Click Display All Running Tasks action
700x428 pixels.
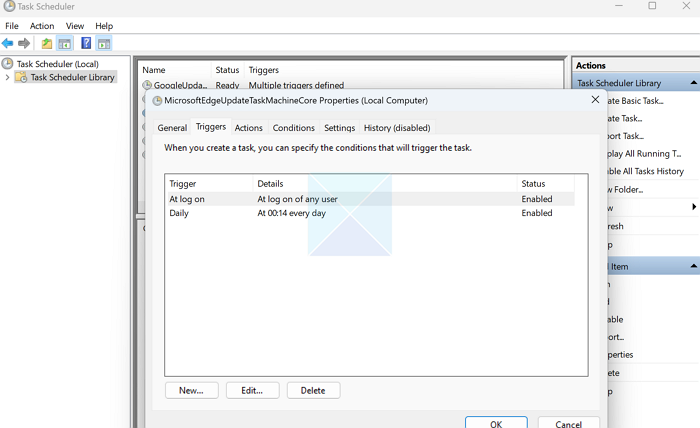pyautogui.click(x=644, y=154)
